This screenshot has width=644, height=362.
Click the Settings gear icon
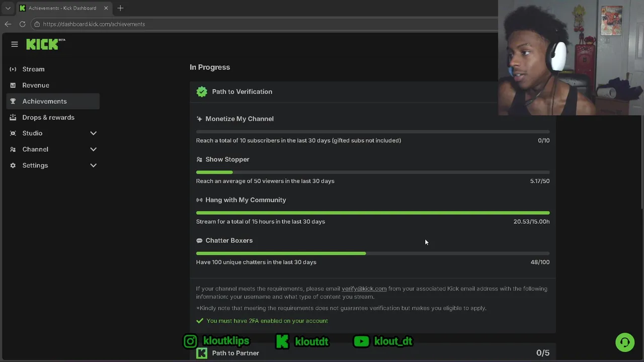(x=13, y=165)
